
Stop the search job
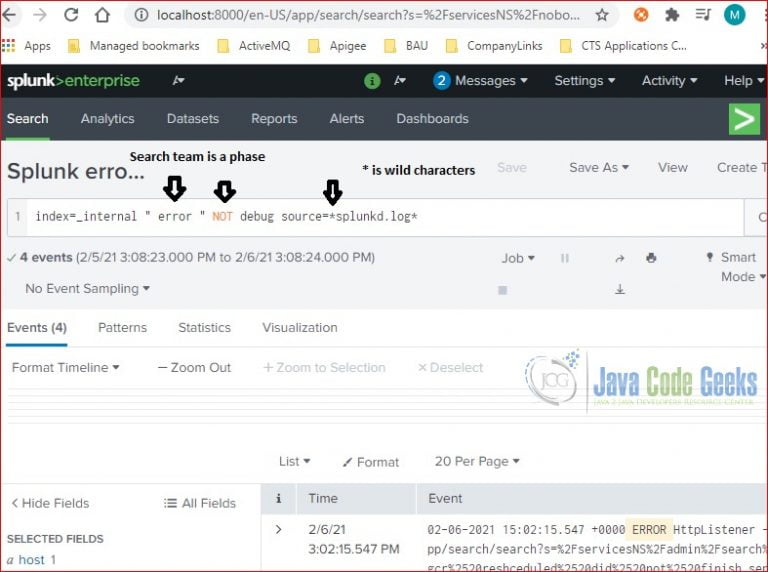tap(502, 290)
